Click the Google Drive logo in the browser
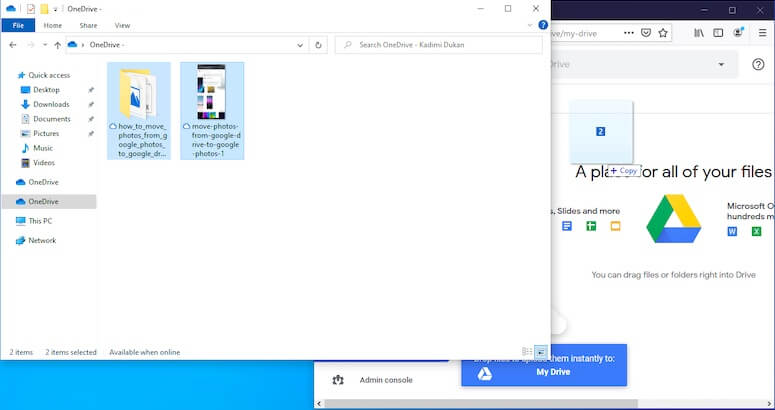 pyautogui.click(x=674, y=218)
